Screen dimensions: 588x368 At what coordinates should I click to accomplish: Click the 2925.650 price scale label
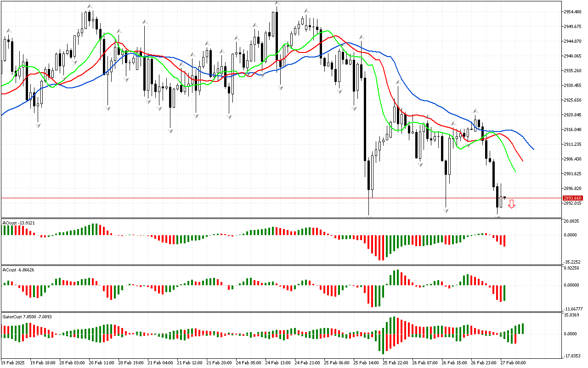[573, 100]
